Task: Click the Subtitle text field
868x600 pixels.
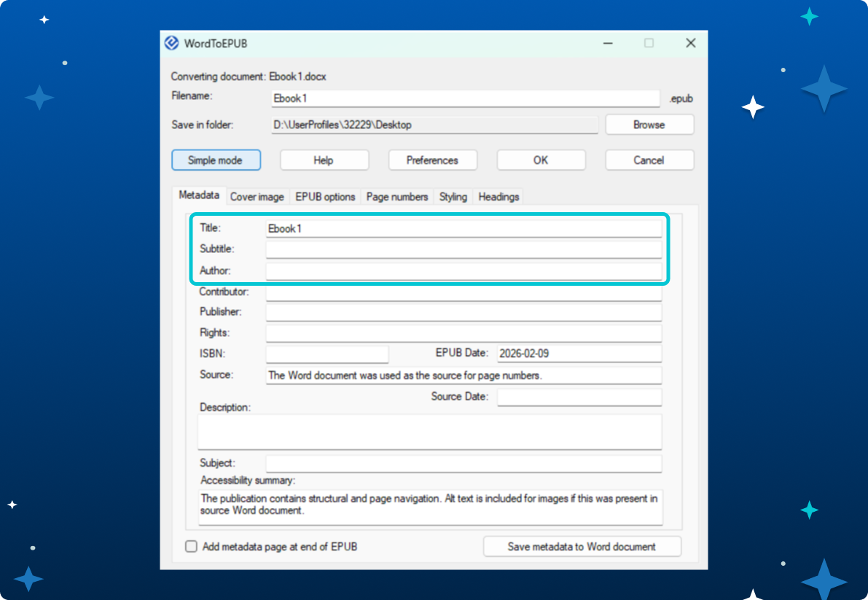Action: [x=464, y=250]
